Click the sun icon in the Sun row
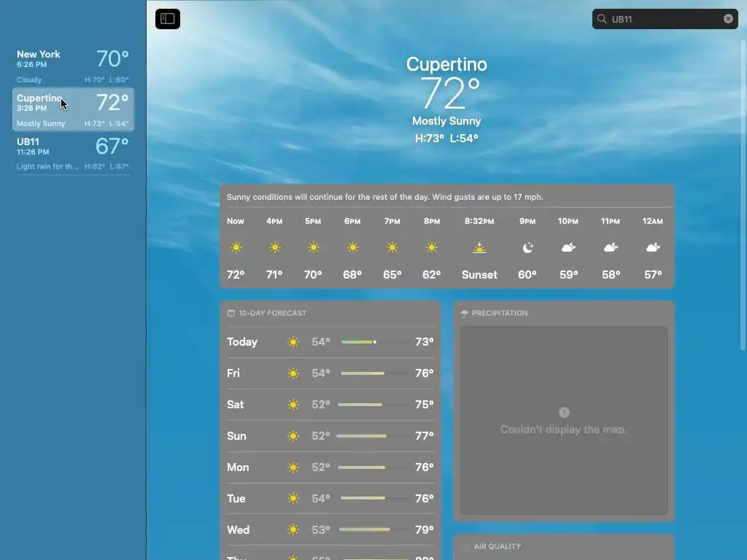This screenshot has width=747, height=560. click(293, 436)
